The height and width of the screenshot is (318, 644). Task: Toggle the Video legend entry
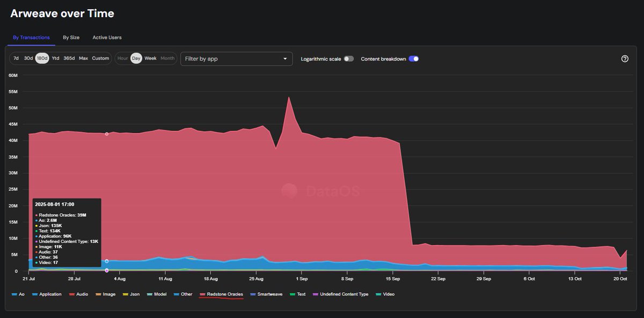tap(385, 294)
